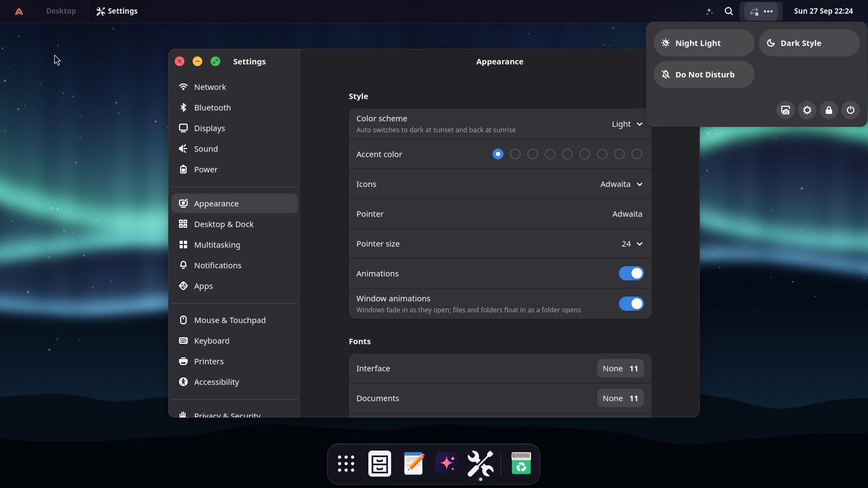Click the Documents font None 11 button
This screenshot has width=868, height=488.
pyautogui.click(x=620, y=398)
